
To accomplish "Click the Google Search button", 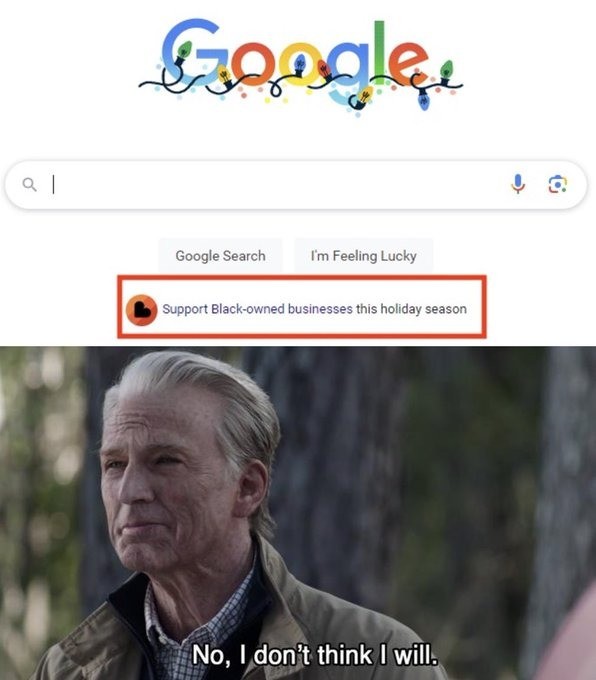I will pyautogui.click(x=220, y=256).
